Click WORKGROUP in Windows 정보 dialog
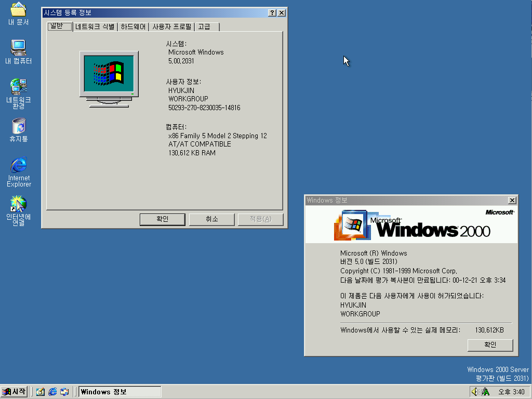 pyautogui.click(x=360, y=314)
